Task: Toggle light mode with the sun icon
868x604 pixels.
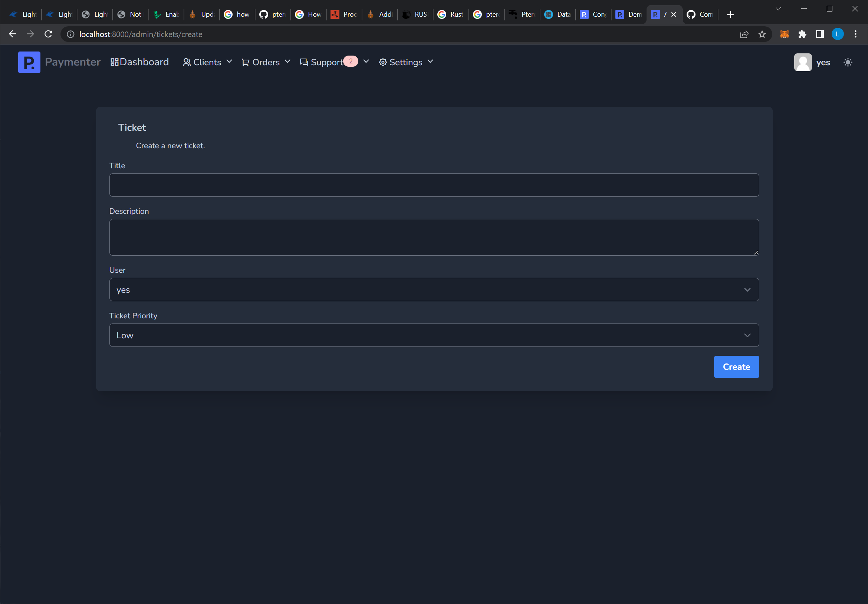Action: (848, 62)
